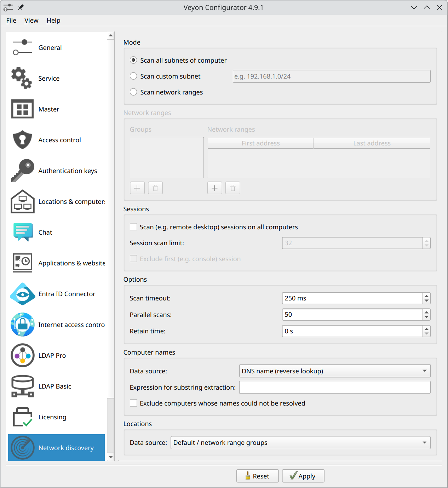The image size is (448, 488).
Task: Open the Help menu
Action: pyautogui.click(x=53, y=21)
